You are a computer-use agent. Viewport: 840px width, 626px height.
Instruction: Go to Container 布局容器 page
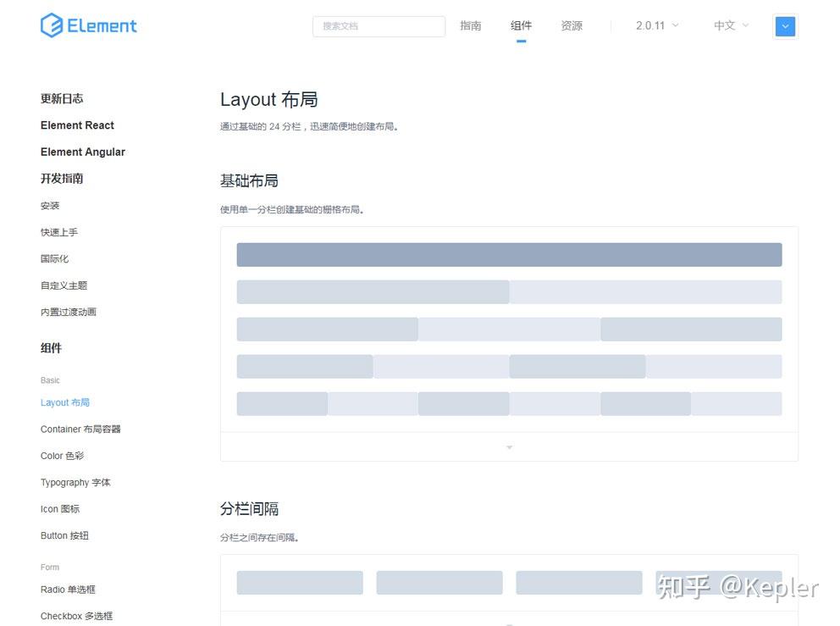coord(80,429)
